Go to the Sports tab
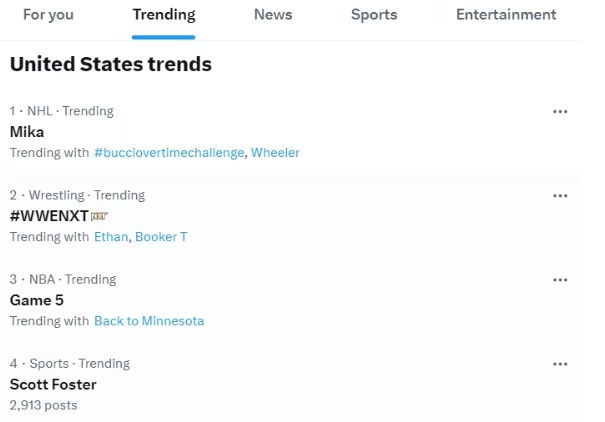The width and height of the screenshot is (605, 422). pos(374,15)
